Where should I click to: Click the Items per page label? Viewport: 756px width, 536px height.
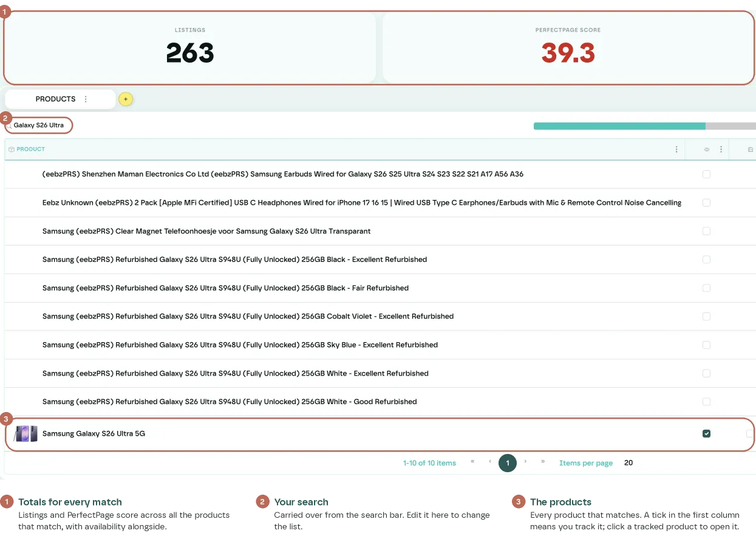[x=586, y=463]
